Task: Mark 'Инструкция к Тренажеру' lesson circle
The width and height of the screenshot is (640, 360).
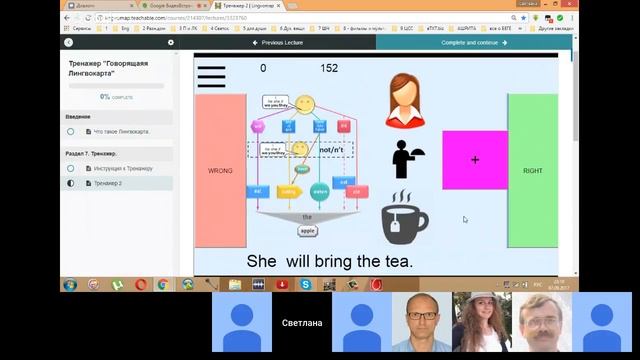Action: click(71, 168)
